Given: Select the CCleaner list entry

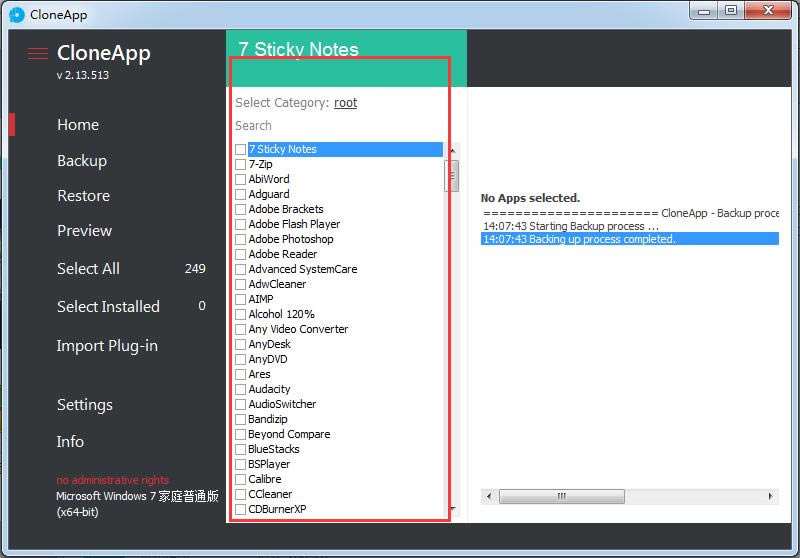Looking at the screenshot, I should [270, 494].
